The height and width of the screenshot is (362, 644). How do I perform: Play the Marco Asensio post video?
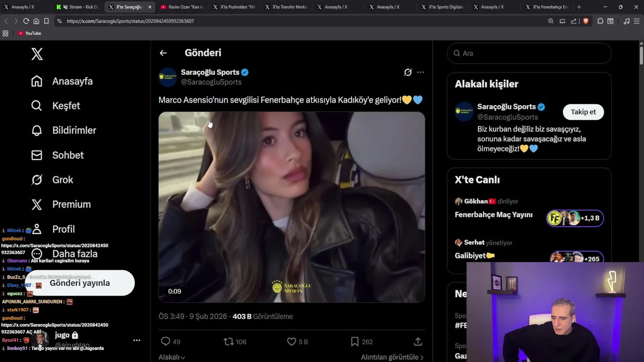[291, 207]
